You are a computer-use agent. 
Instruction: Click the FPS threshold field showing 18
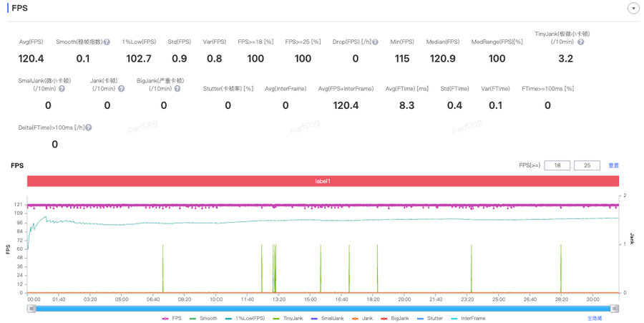[x=557, y=165]
